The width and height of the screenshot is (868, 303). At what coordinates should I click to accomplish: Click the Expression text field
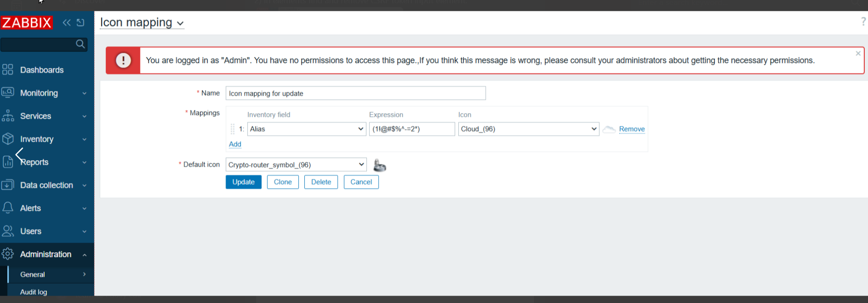coord(411,129)
